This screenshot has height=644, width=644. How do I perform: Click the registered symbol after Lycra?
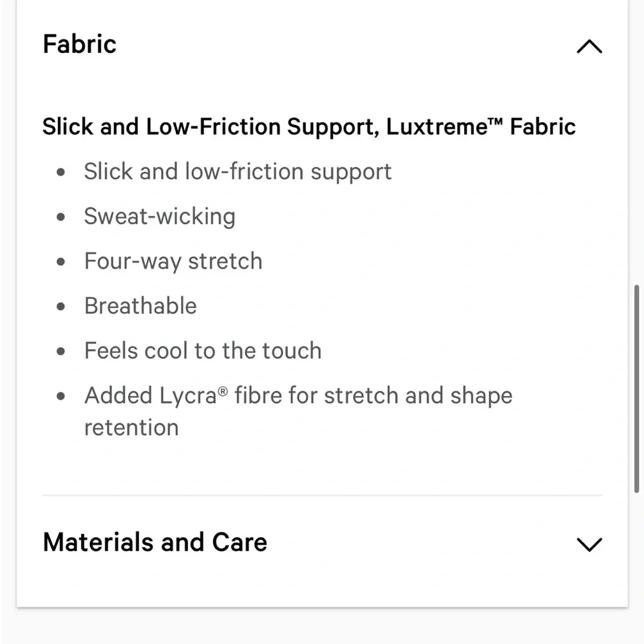point(223,390)
